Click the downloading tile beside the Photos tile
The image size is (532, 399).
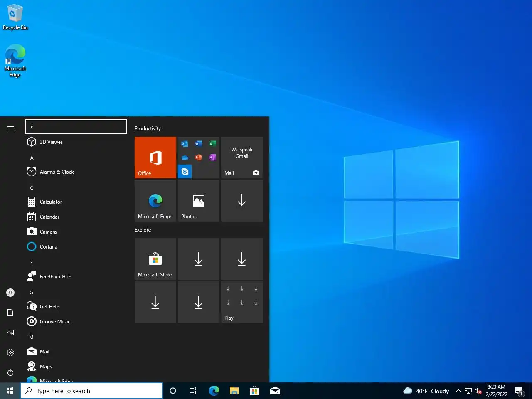point(242,201)
